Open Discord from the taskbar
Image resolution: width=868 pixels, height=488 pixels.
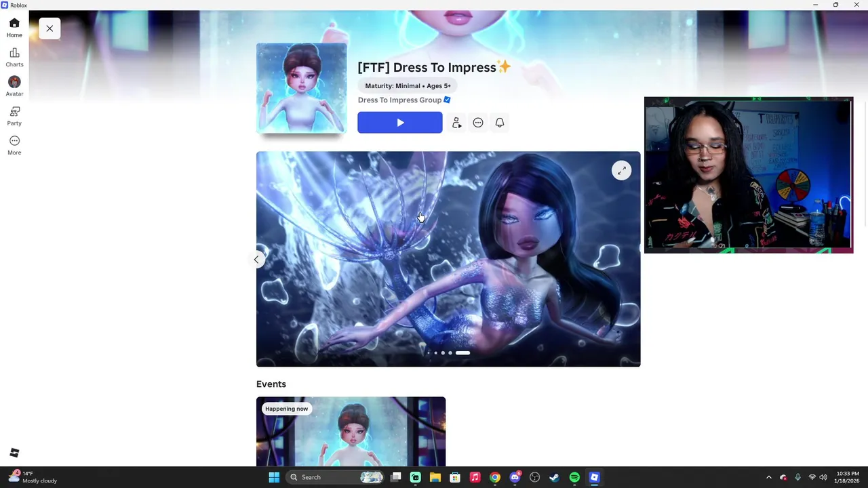[515, 477]
